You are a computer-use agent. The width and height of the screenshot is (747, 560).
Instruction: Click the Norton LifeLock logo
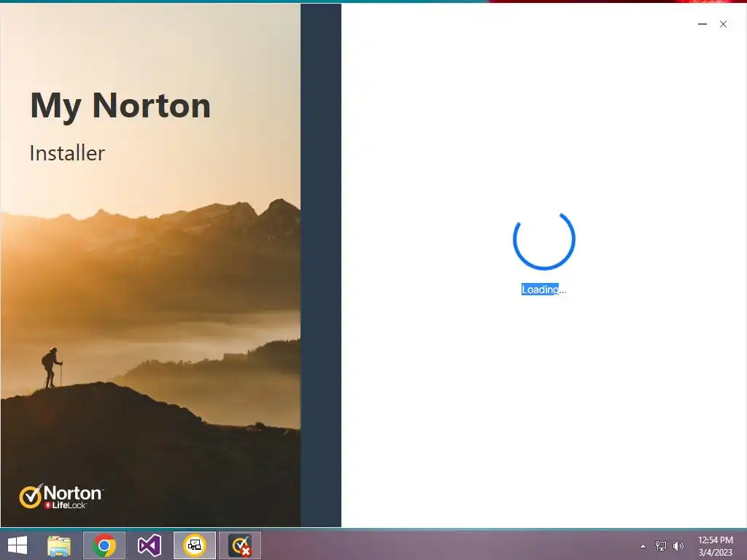61,497
